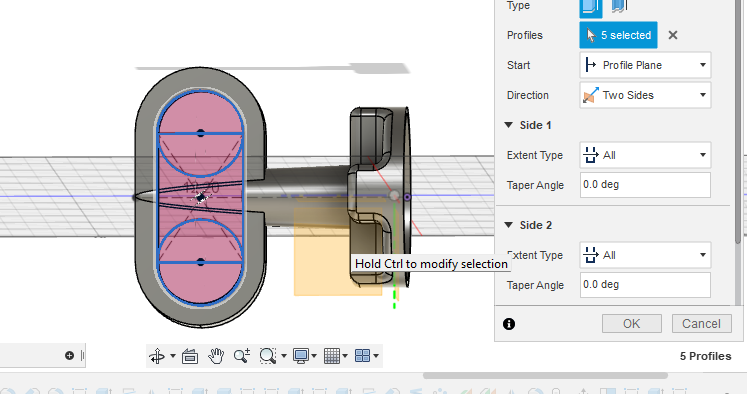Image resolution: width=747 pixels, height=394 pixels.
Task: Click the Viewports layout icon
Action: pyautogui.click(x=363, y=356)
